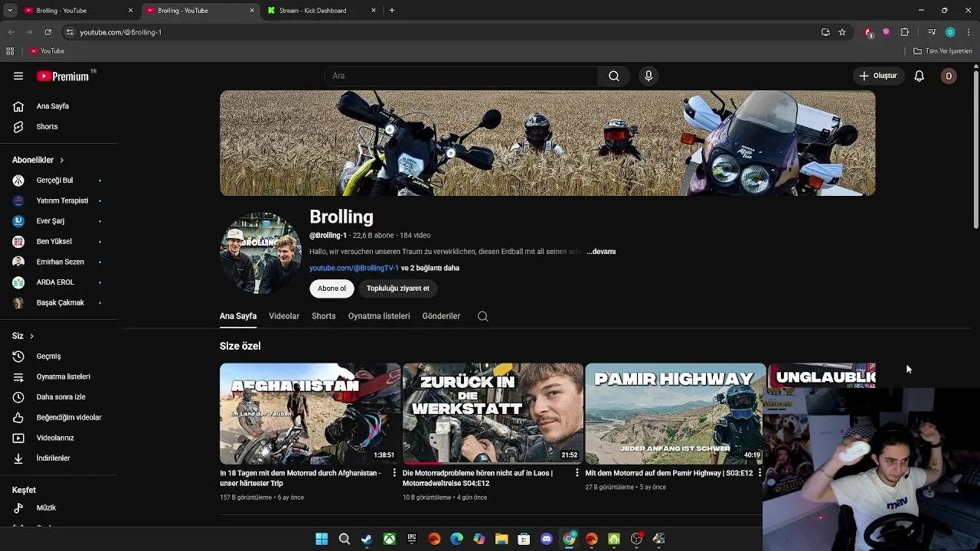
Task: Open File Explorer from taskbar
Action: coord(501,540)
